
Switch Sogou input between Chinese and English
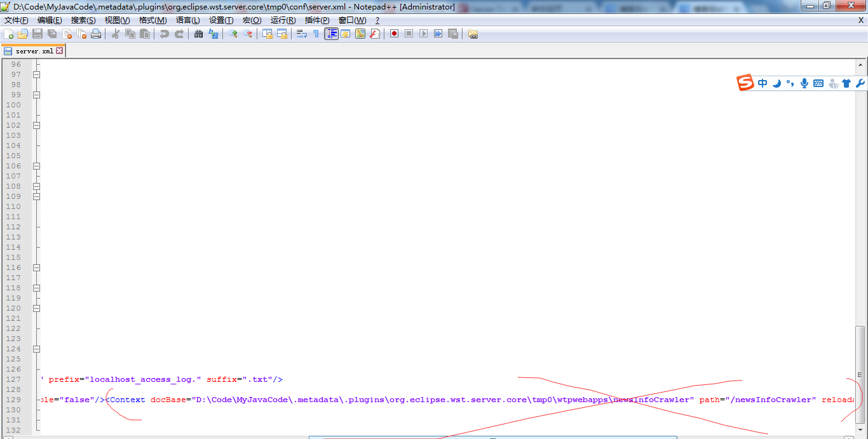(x=763, y=83)
